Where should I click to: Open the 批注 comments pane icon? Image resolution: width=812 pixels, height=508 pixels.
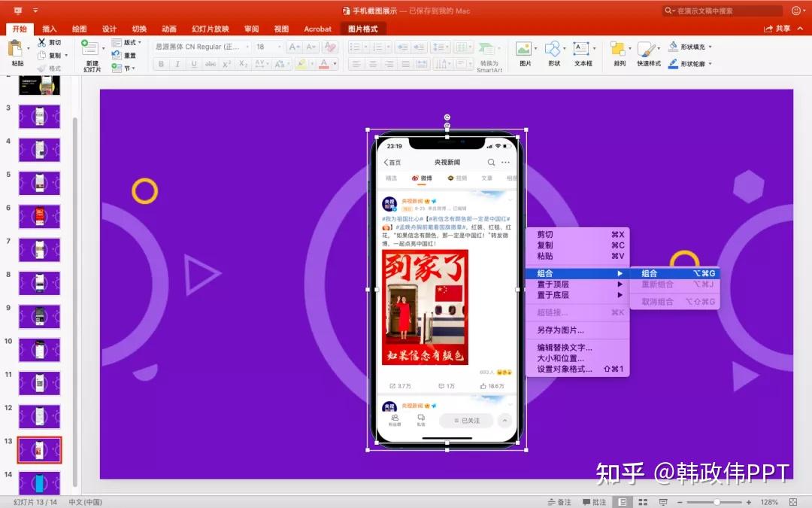(x=595, y=501)
